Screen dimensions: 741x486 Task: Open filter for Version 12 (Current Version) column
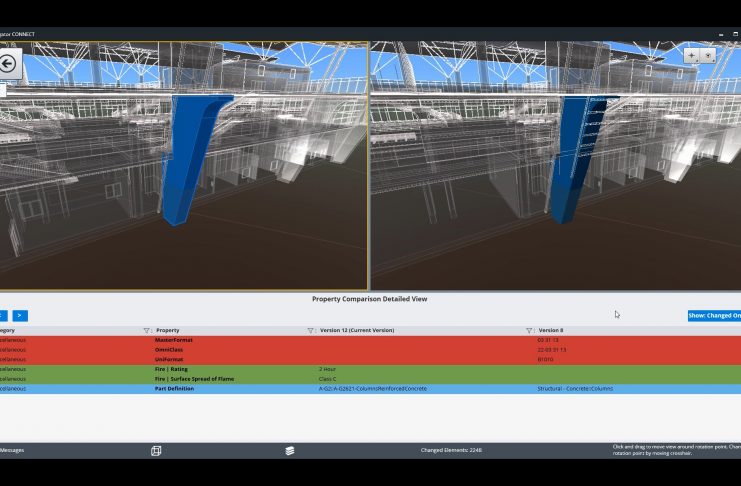tap(530, 330)
